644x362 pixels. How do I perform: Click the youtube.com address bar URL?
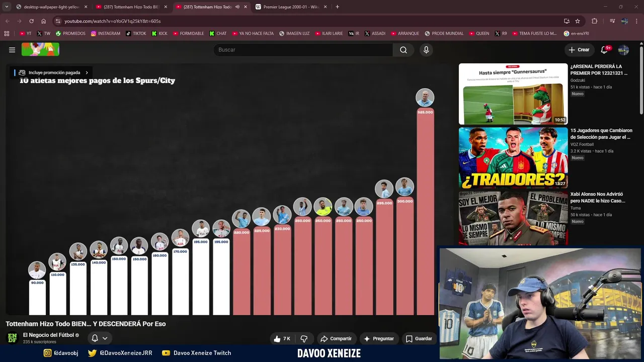(x=112, y=21)
